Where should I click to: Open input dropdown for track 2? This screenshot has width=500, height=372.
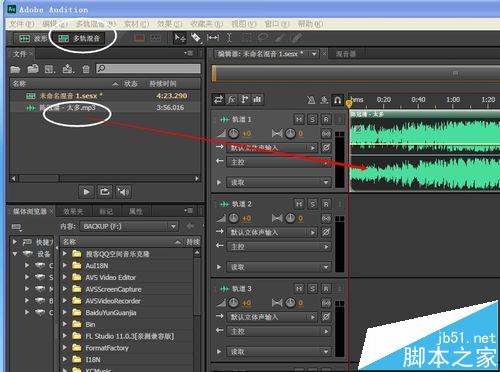pos(272,232)
